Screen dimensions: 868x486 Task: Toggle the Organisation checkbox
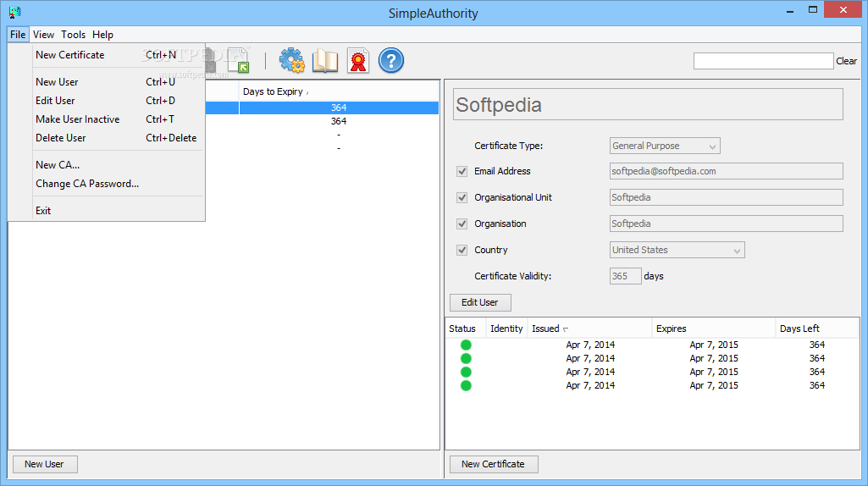(462, 224)
